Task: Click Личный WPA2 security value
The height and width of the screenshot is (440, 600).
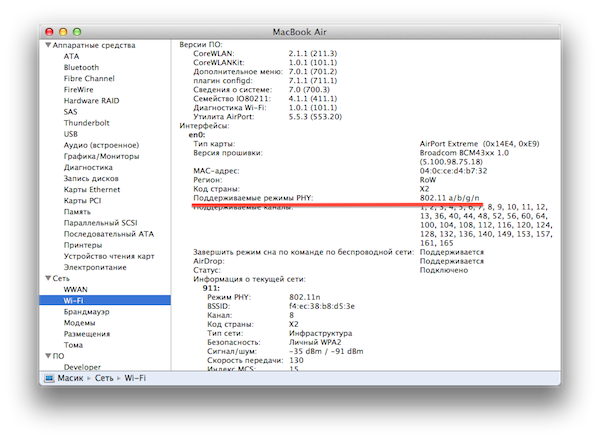Action: (315, 342)
